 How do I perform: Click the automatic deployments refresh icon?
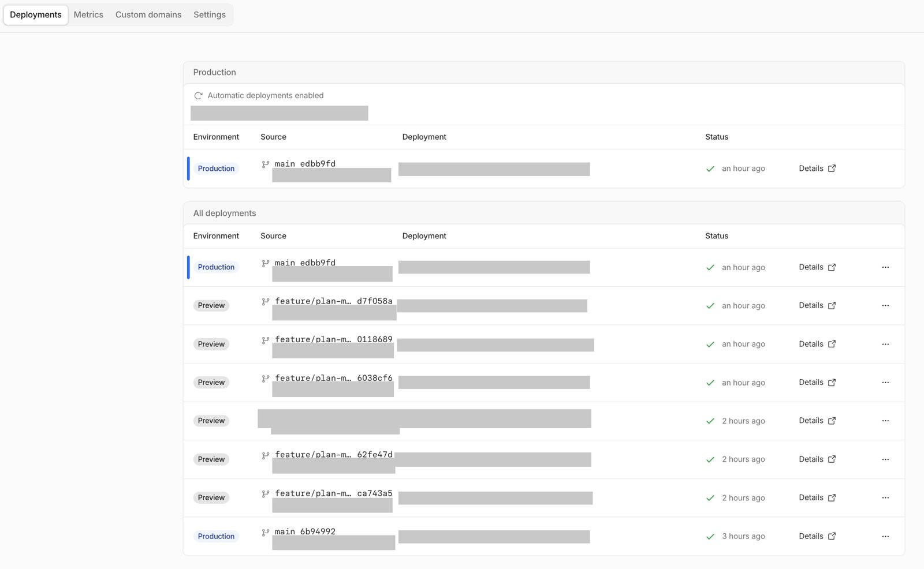point(198,96)
